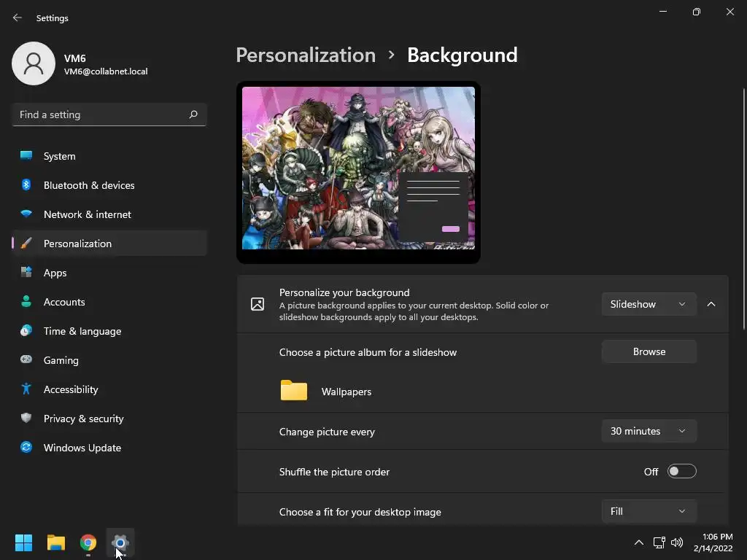Click the Wallpapers album name

tap(347, 392)
